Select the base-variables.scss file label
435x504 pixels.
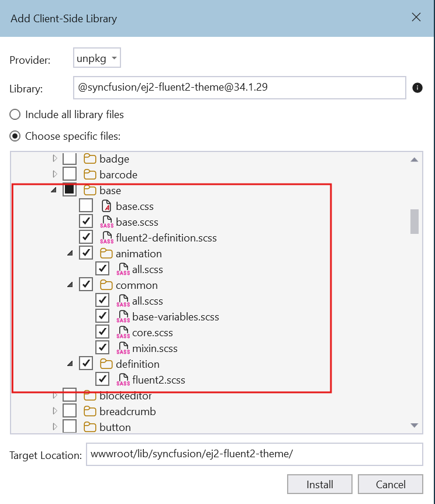click(x=175, y=317)
